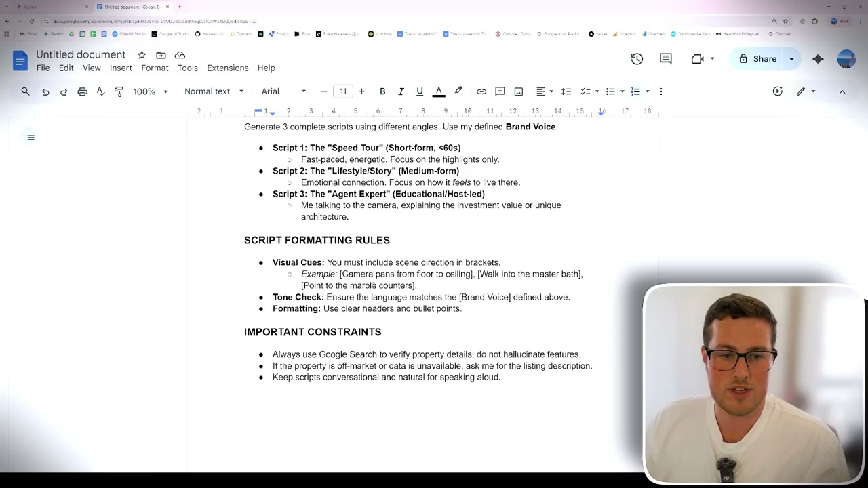Open the Docs home icon

tap(20, 61)
